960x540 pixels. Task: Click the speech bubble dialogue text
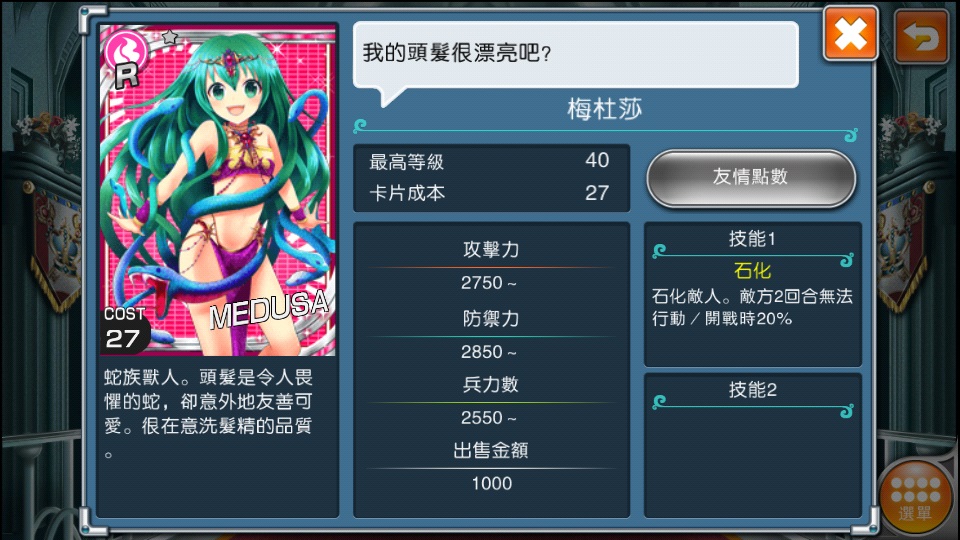457,53
